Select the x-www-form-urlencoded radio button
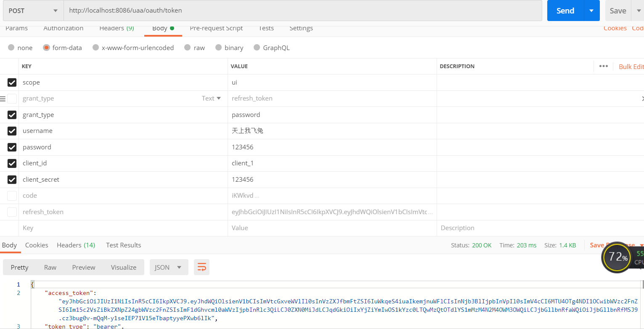The height and width of the screenshot is (329, 644). pyautogui.click(x=96, y=48)
